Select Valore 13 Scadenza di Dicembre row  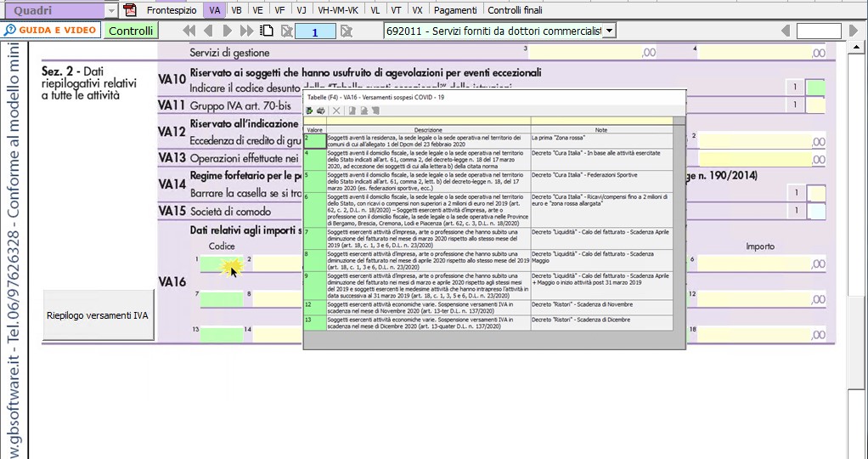[488, 323]
